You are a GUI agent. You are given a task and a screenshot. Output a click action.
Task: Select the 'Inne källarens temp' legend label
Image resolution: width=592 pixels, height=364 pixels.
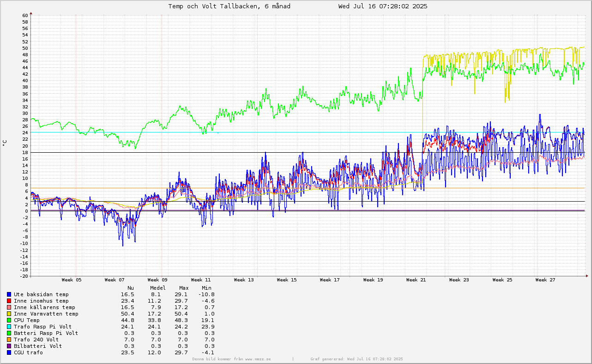(44, 307)
